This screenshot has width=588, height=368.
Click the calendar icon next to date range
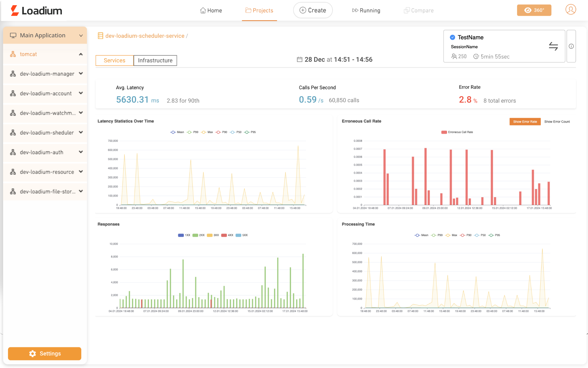[x=299, y=59]
